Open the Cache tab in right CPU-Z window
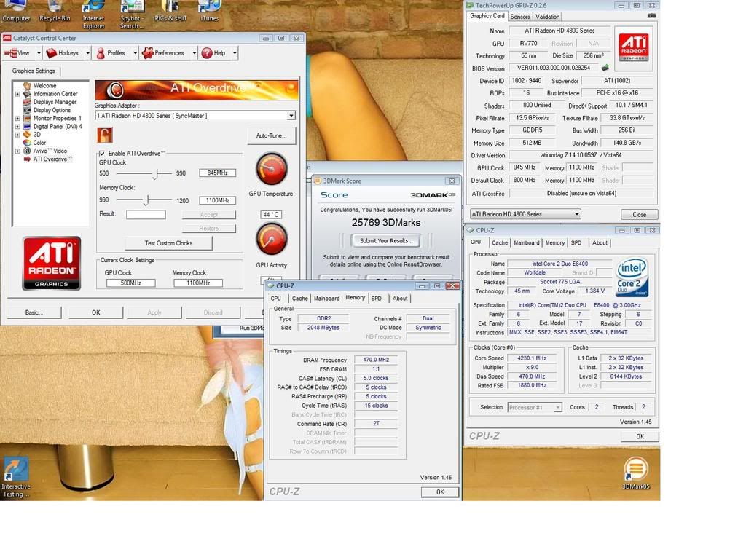Viewport: 746px width, 560px height. [x=500, y=243]
